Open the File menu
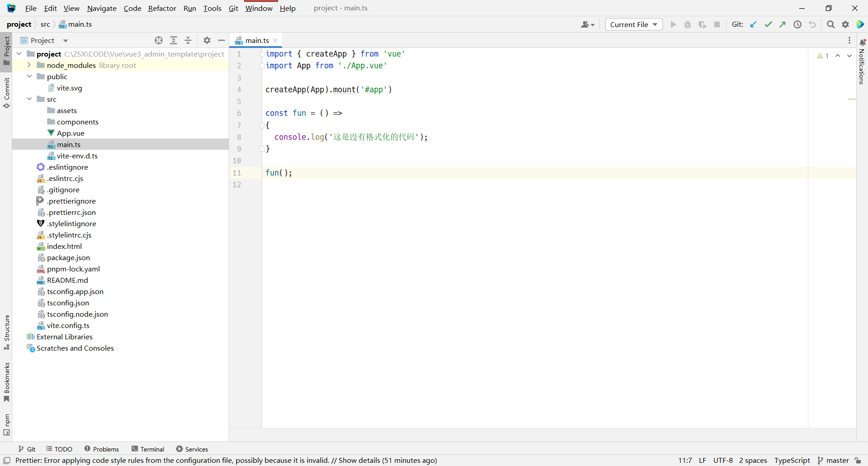This screenshot has width=868, height=466. click(x=31, y=8)
